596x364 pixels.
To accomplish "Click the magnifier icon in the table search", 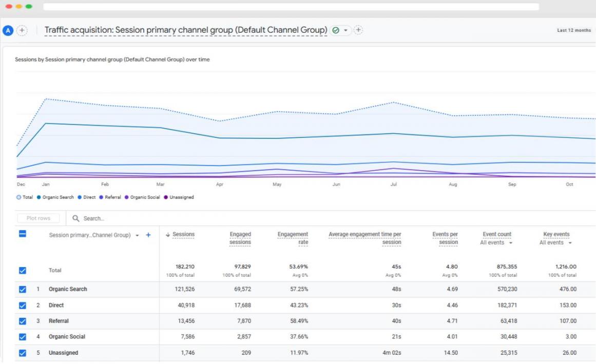I will [75, 218].
